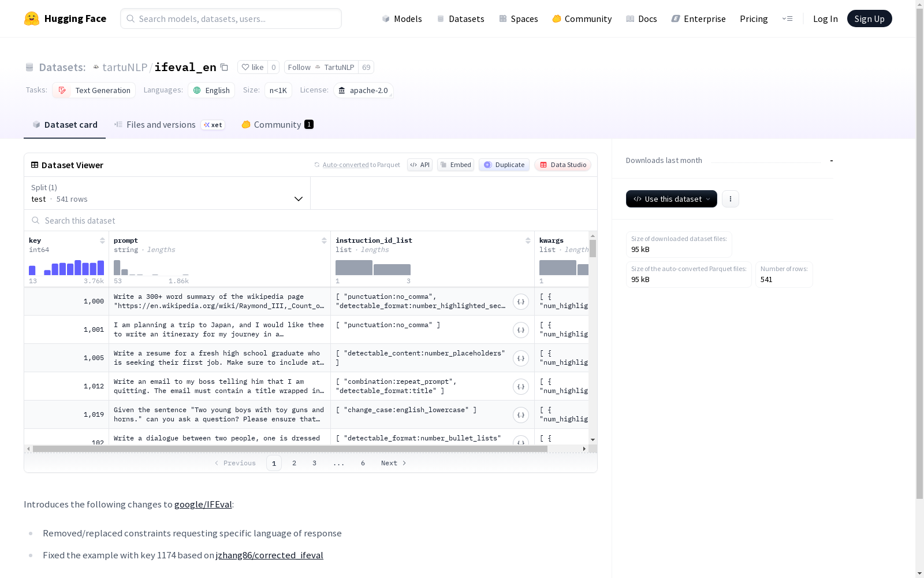Expand JSON cell for combination:repeat_prompt row
Image resolution: width=924 pixels, height=578 pixels.
(521, 387)
